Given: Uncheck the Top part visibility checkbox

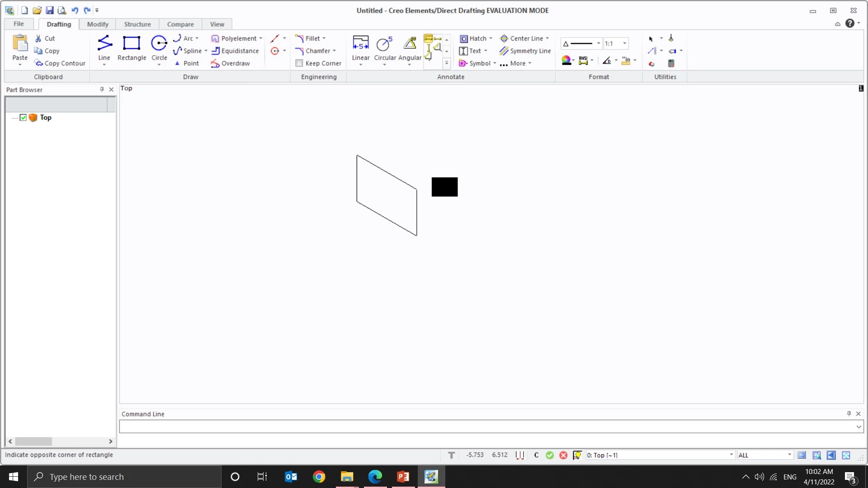Looking at the screenshot, I should [24, 117].
